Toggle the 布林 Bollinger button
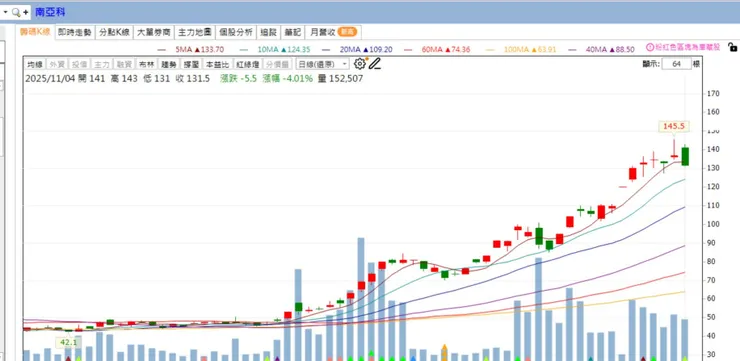Image resolution: width=740 pixels, height=361 pixels. [146, 65]
